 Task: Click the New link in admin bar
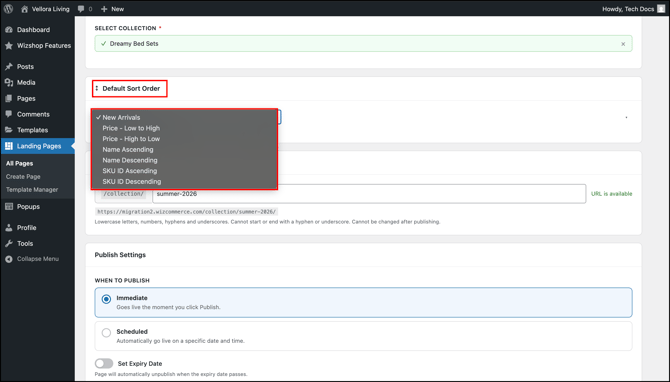tap(118, 9)
